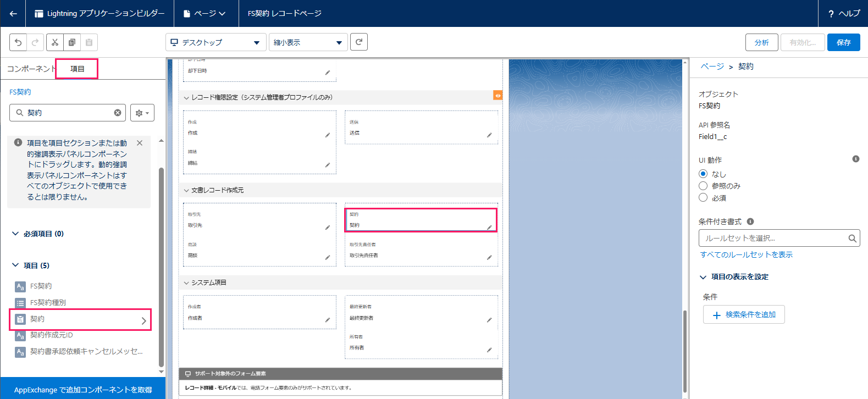Open the 縮小表示 zoom dropdown

(308, 42)
